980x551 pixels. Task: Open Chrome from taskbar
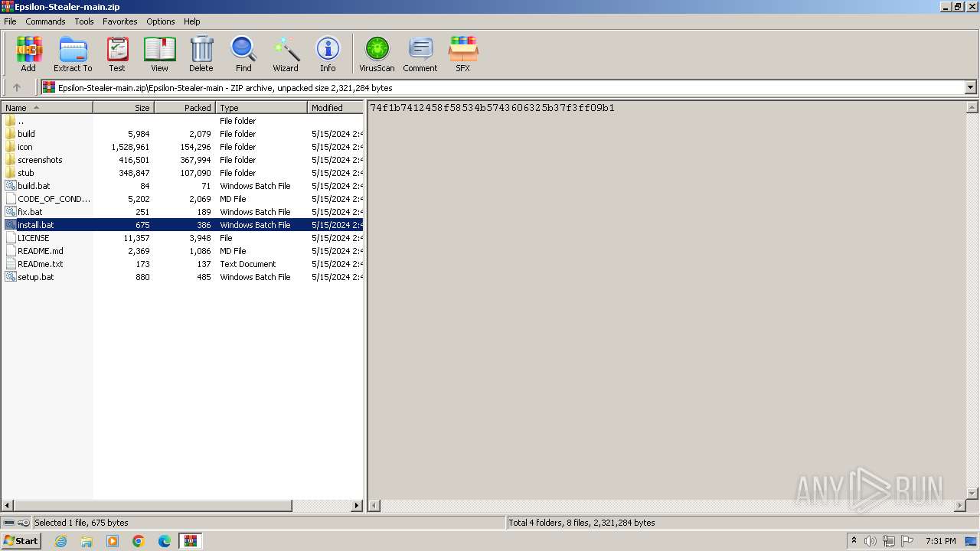coord(139,541)
